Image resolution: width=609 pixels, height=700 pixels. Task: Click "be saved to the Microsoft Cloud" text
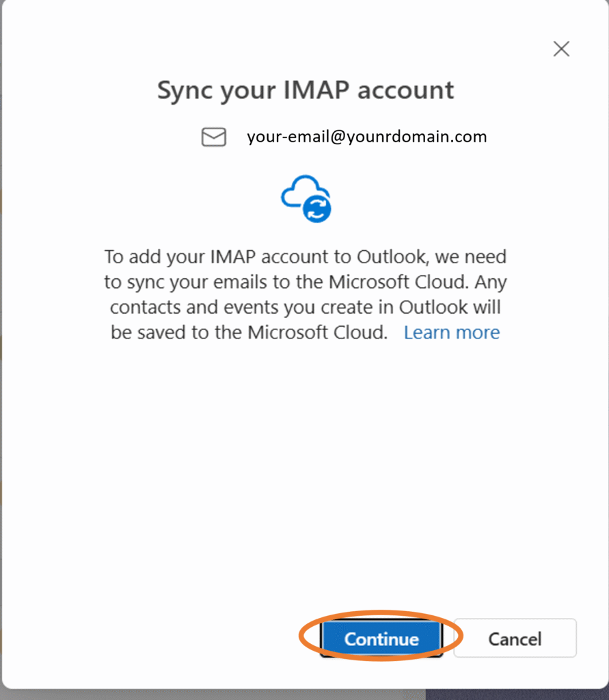[x=249, y=333]
